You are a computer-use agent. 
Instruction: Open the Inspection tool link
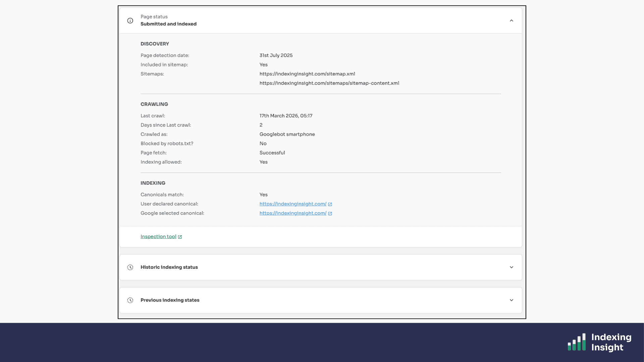coord(158,237)
